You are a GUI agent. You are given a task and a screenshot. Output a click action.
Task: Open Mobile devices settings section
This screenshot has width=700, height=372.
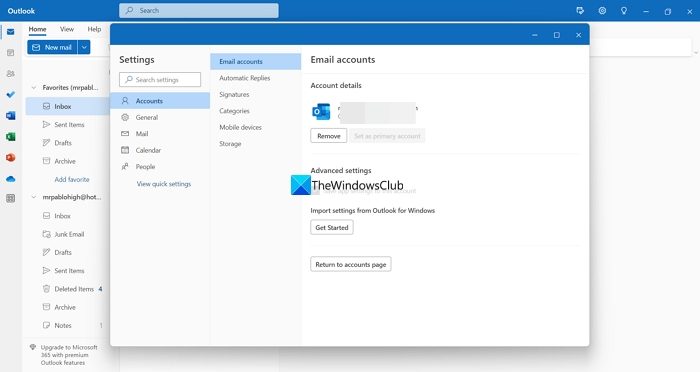(256, 127)
